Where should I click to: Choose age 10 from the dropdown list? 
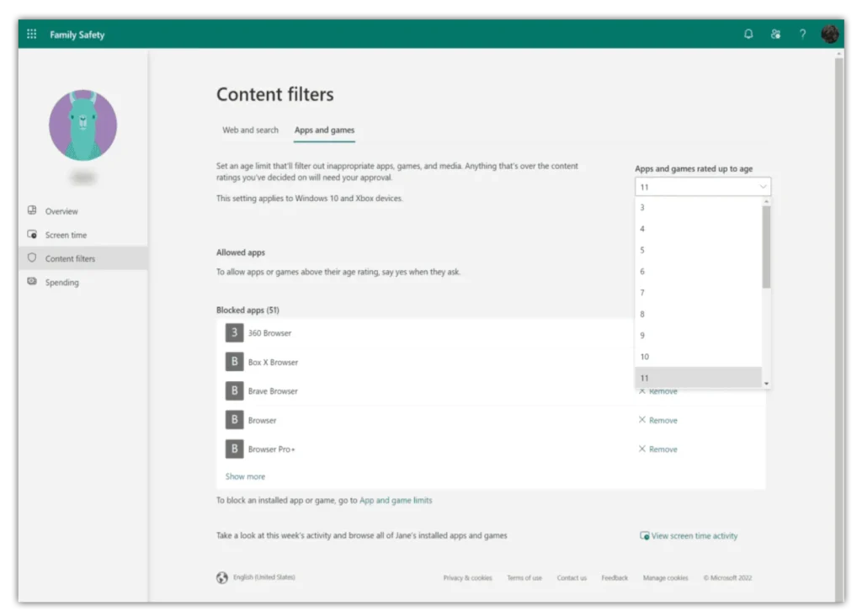tap(698, 357)
